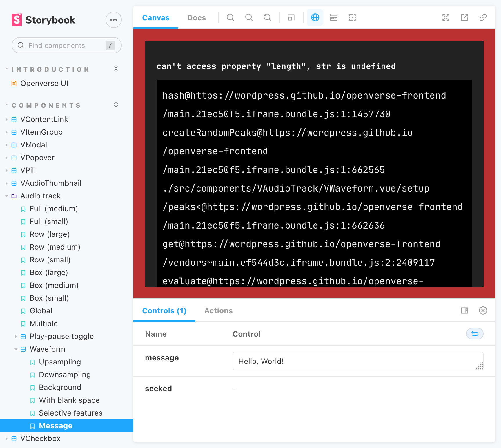Select the Row (small) story
The image size is (501, 448).
pos(50,260)
